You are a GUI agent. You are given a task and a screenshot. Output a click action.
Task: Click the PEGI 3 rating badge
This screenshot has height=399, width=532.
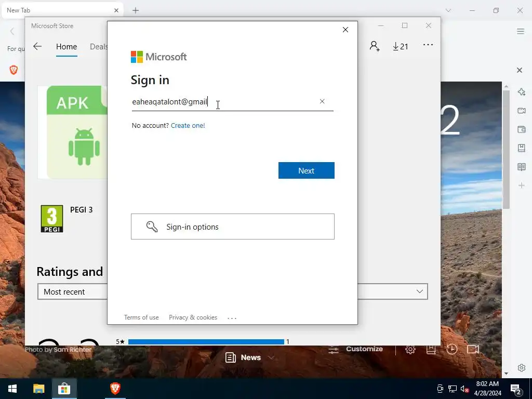pyautogui.click(x=52, y=219)
